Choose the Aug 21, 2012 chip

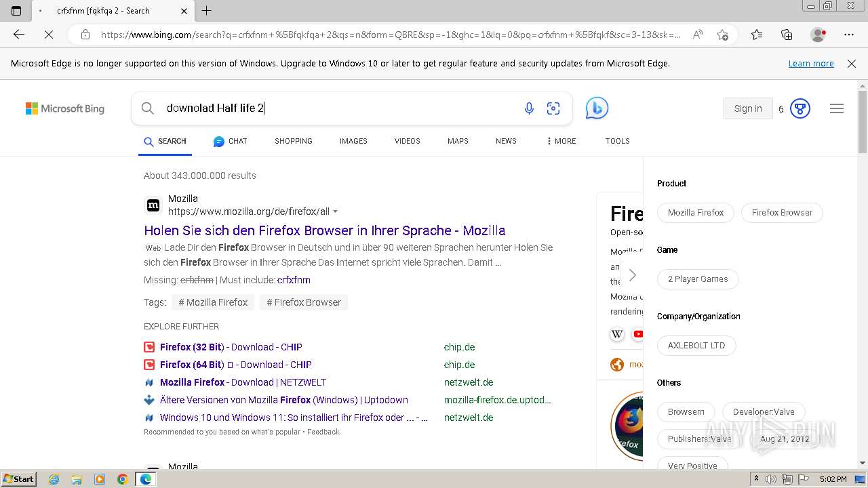(x=785, y=439)
